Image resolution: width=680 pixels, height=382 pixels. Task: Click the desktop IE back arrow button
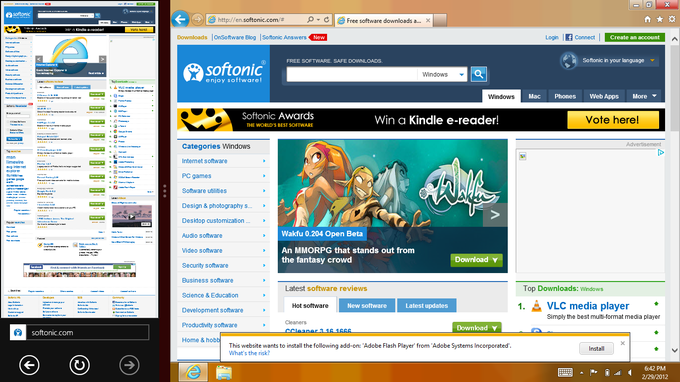click(x=180, y=20)
